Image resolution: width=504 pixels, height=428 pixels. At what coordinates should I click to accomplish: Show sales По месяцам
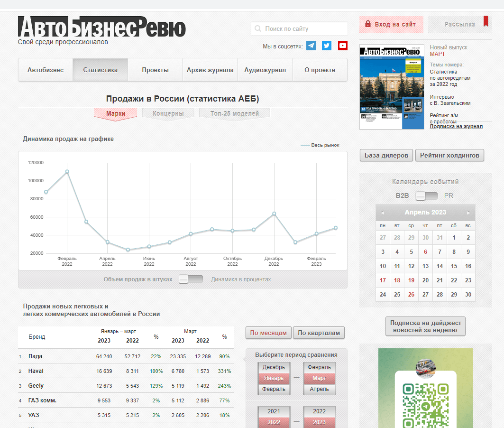tap(268, 333)
